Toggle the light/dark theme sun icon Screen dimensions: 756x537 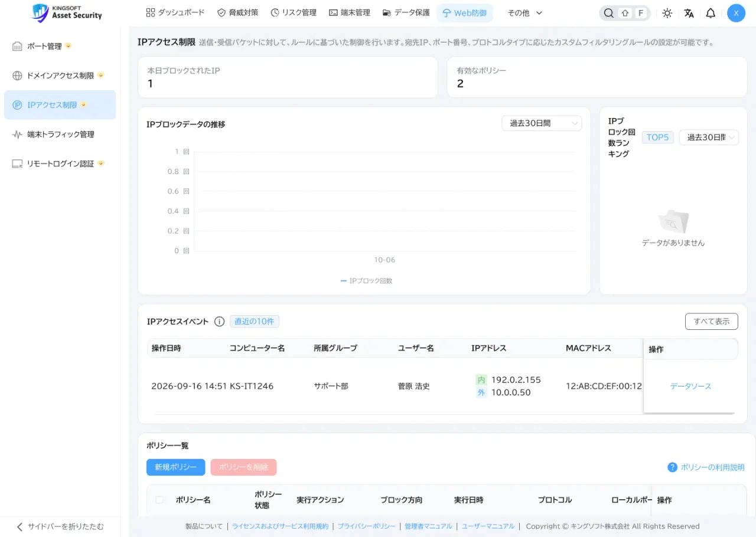pos(667,13)
